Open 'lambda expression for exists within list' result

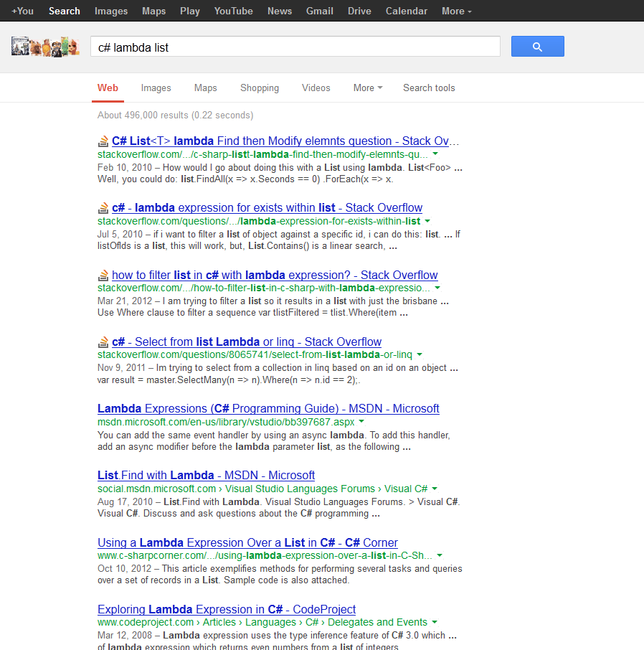tap(267, 207)
